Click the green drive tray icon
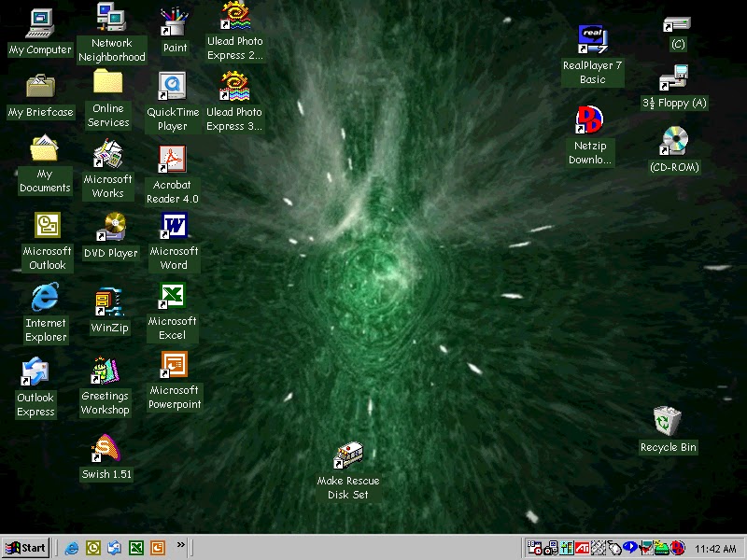The width and height of the screenshot is (747, 560). pyautogui.click(x=662, y=548)
